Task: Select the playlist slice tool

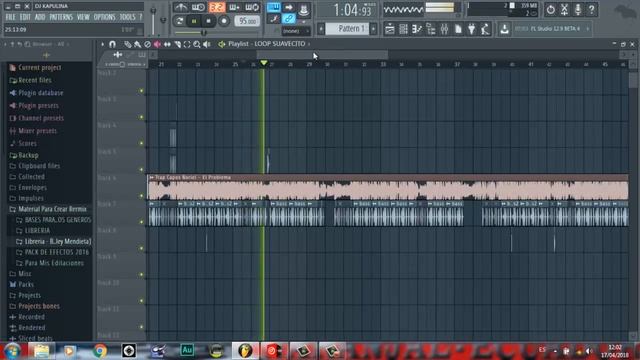Action: [x=177, y=44]
